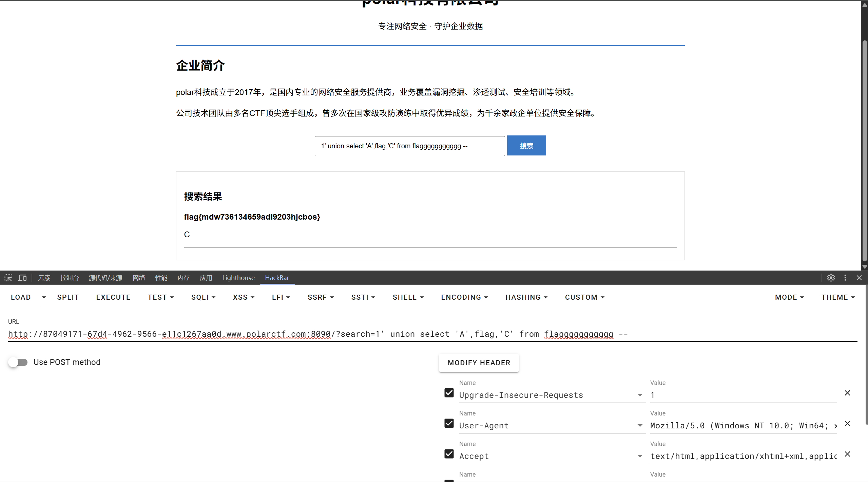The height and width of the screenshot is (482, 868).
Task: Expand the User-Agent header name combo box
Action: point(640,426)
